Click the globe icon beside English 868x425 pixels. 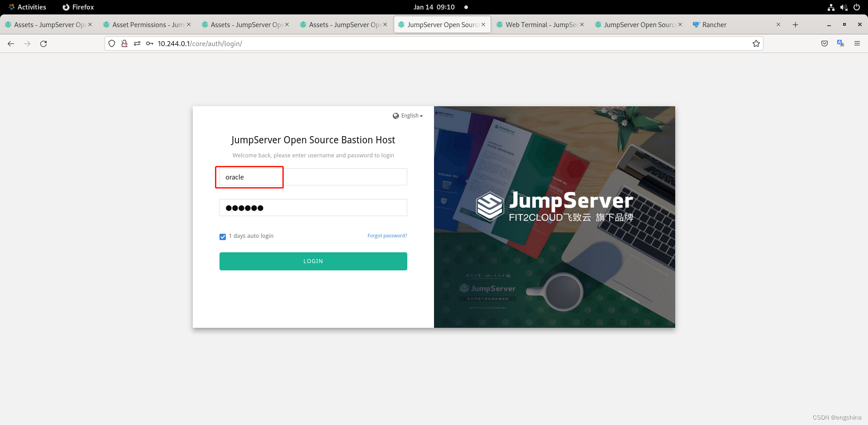pos(396,116)
